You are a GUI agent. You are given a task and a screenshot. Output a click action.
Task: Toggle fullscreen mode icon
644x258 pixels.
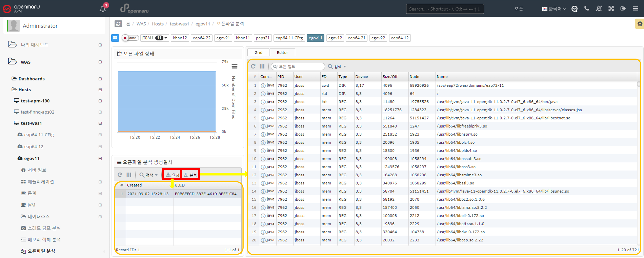[611, 9]
